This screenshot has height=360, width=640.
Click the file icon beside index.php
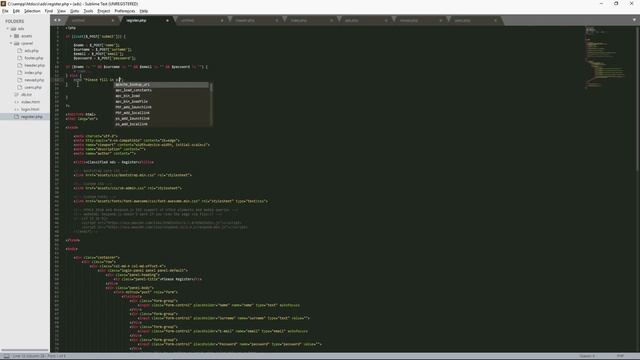20,73
